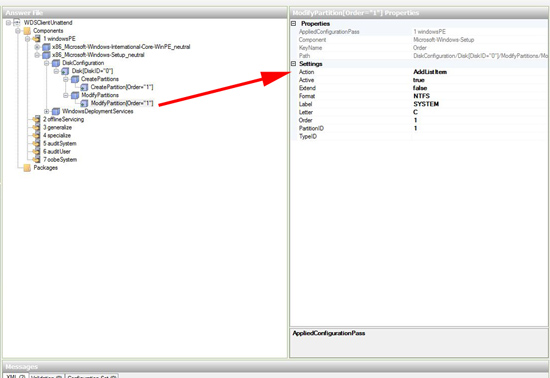Image resolution: width=550 pixels, height=378 pixels.
Task: Collapse the Microsoft-Windows-Setup_neutral component
Action: [x=37, y=55]
